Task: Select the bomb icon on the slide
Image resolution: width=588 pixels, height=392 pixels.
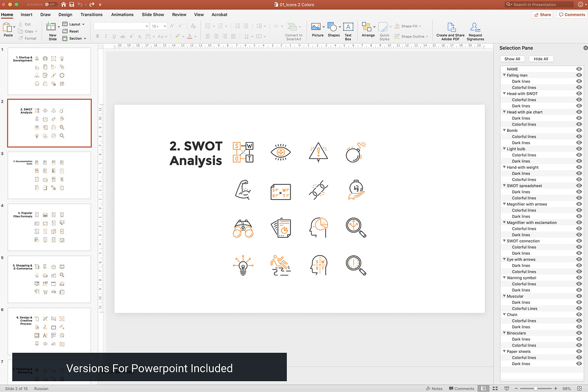Action: pos(356,152)
